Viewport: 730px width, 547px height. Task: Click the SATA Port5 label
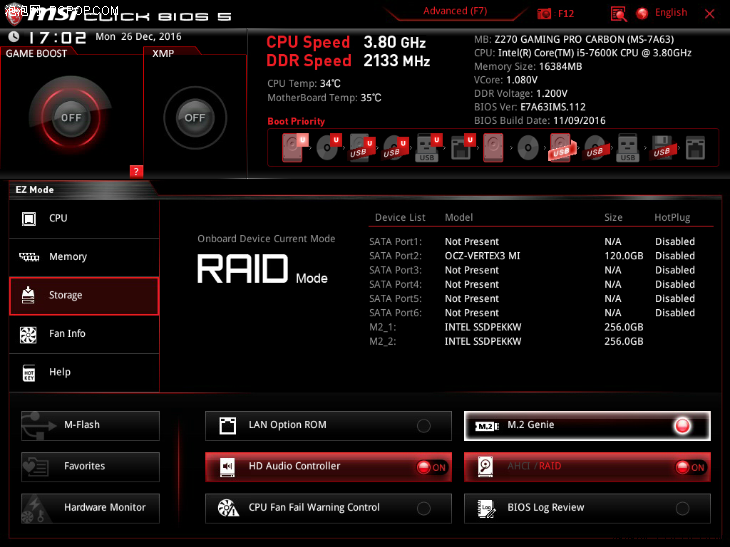coord(395,298)
